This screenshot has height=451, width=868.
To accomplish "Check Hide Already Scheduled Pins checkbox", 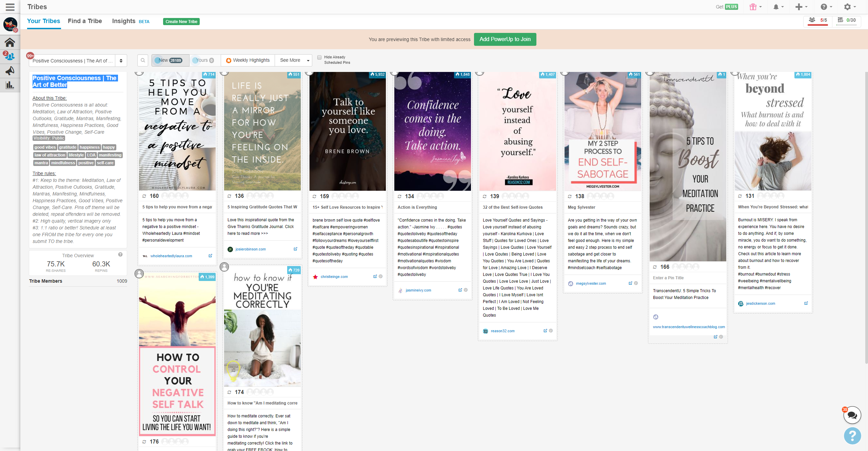I will (x=319, y=57).
